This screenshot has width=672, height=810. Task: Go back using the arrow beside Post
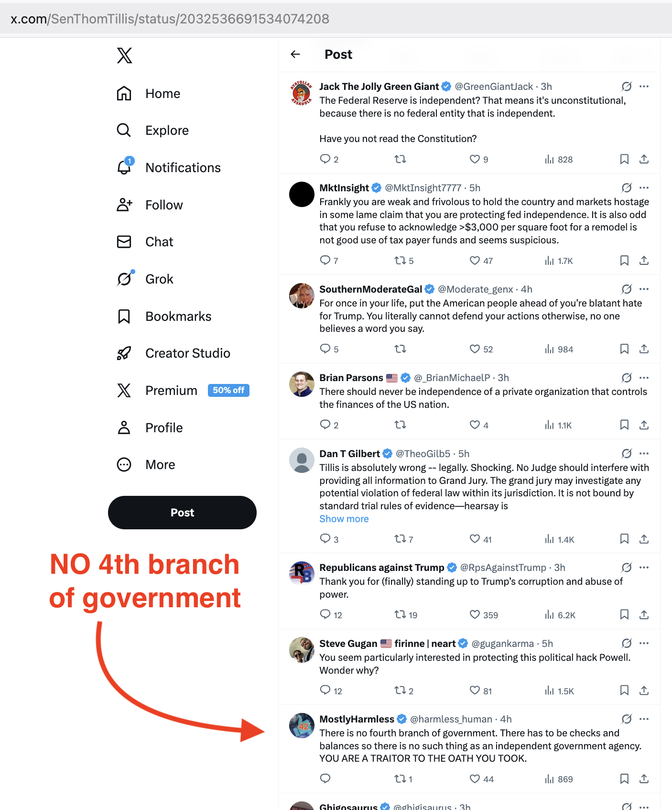pyautogui.click(x=295, y=55)
